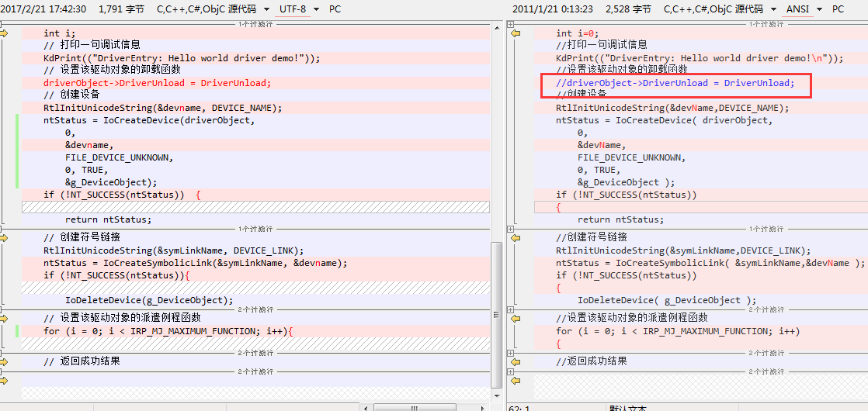Click left pane arrow beside '返回成功结果' comment
This screenshot has height=411, width=868.
tap(4, 361)
